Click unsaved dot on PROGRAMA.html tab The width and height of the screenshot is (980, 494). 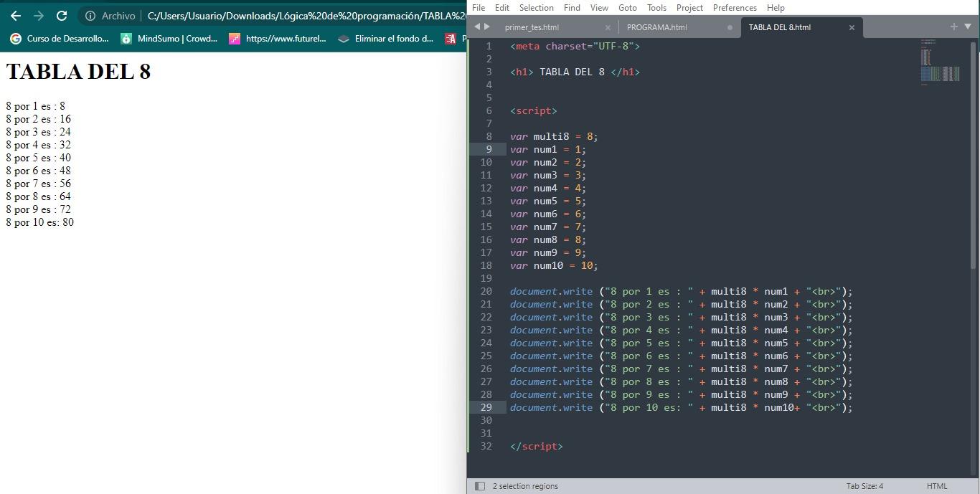coord(730,27)
